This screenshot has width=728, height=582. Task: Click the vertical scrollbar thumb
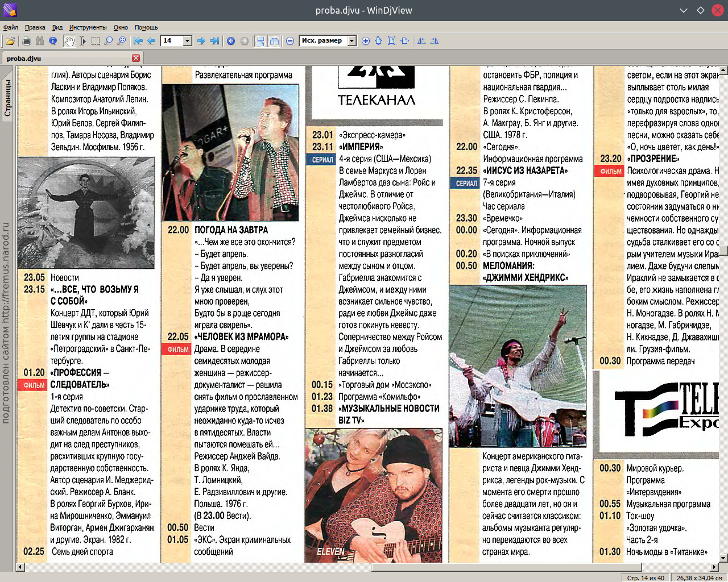tap(723, 251)
